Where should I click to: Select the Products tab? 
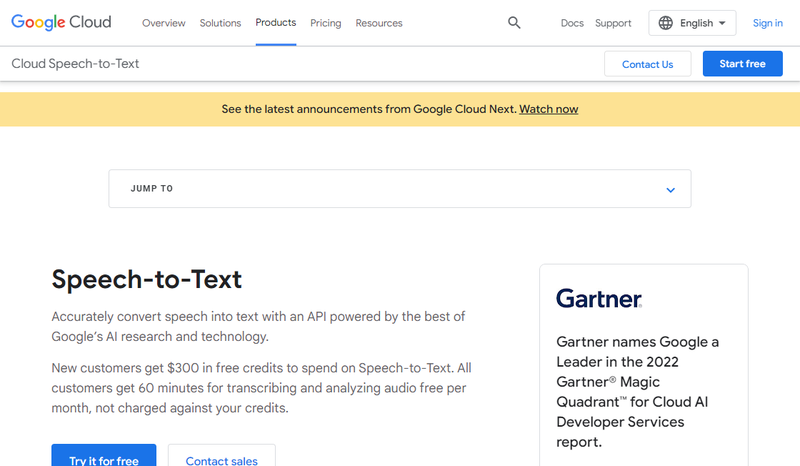(275, 23)
